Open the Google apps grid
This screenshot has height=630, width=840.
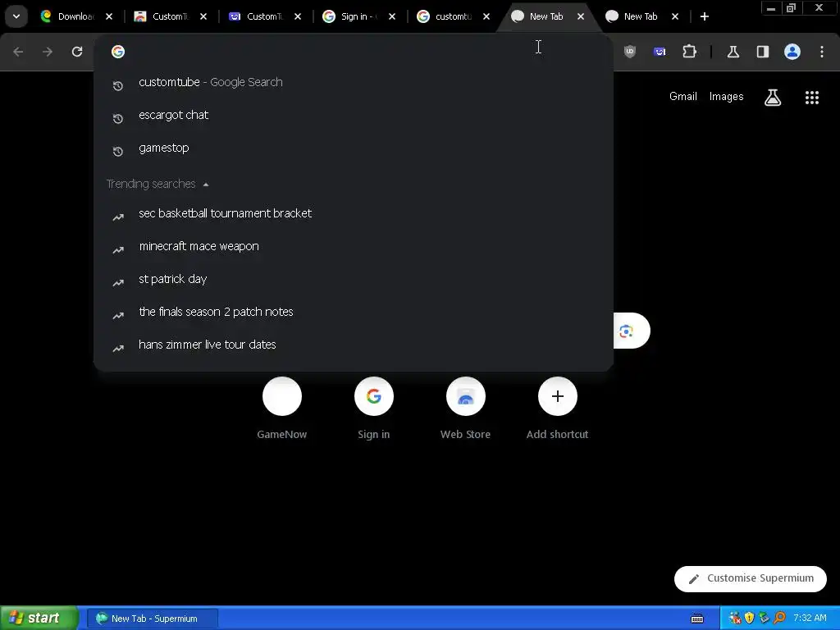(x=812, y=98)
